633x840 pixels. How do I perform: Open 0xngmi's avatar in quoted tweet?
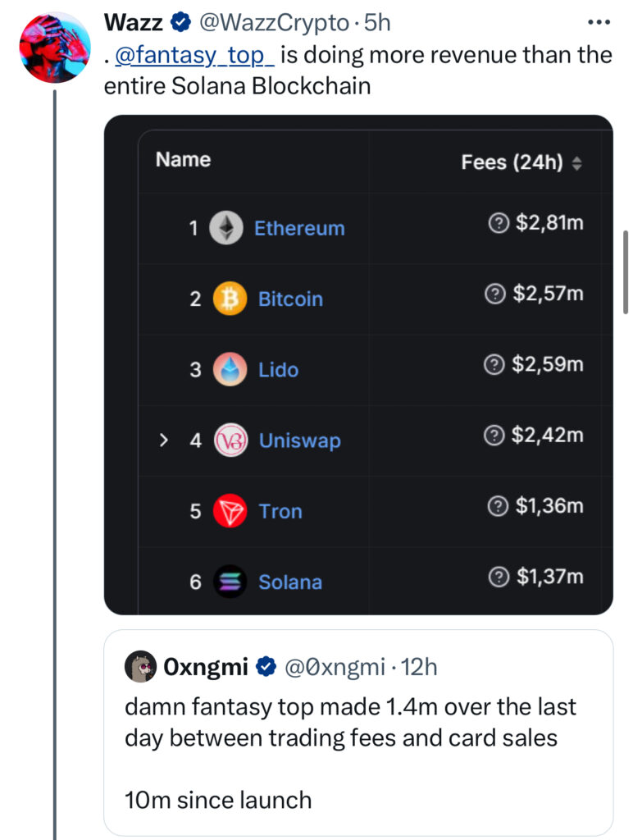(140, 668)
